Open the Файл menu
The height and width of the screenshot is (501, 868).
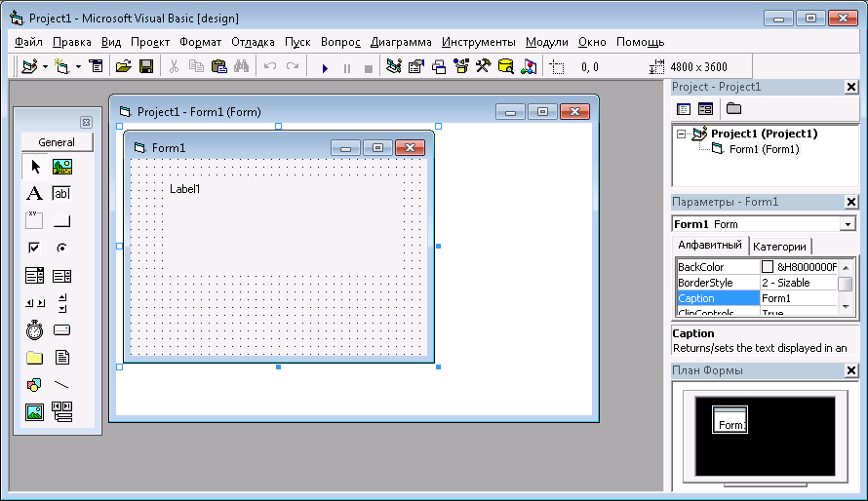29,42
